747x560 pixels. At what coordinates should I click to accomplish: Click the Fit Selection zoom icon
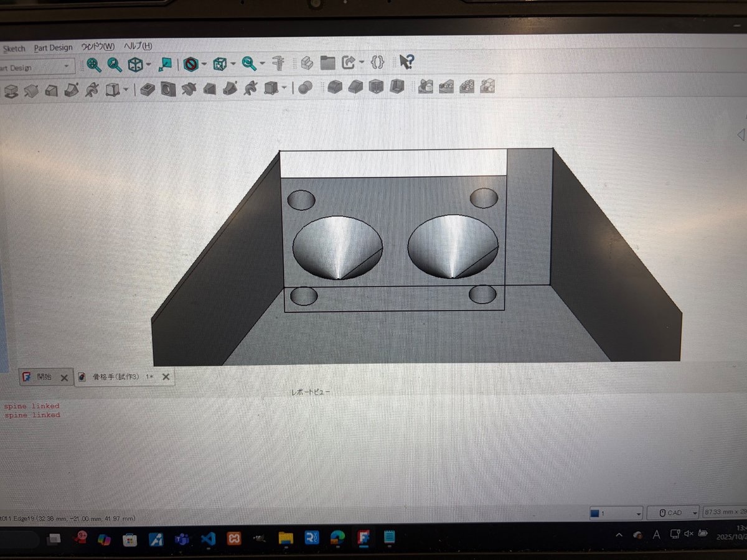(x=115, y=64)
